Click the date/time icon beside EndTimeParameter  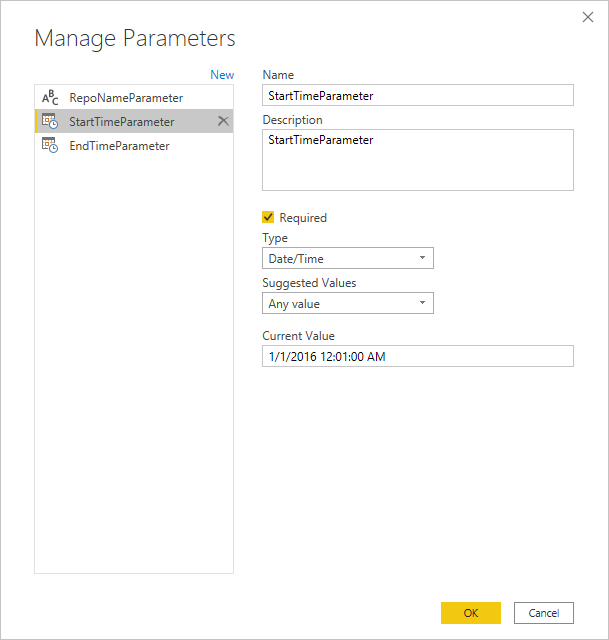(50, 146)
